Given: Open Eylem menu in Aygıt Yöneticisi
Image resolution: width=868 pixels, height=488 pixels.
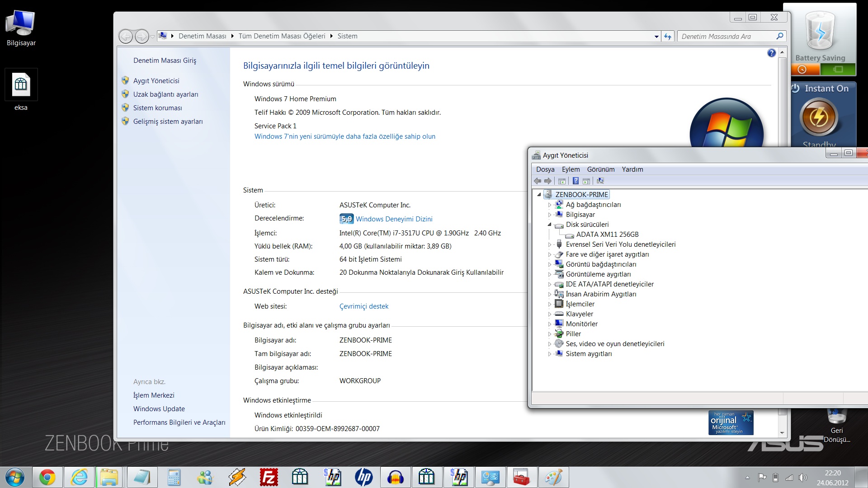Looking at the screenshot, I should pos(571,169).
